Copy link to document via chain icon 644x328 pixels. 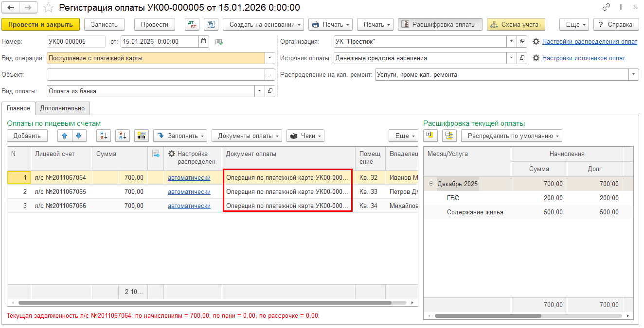(x=606, y=8)
